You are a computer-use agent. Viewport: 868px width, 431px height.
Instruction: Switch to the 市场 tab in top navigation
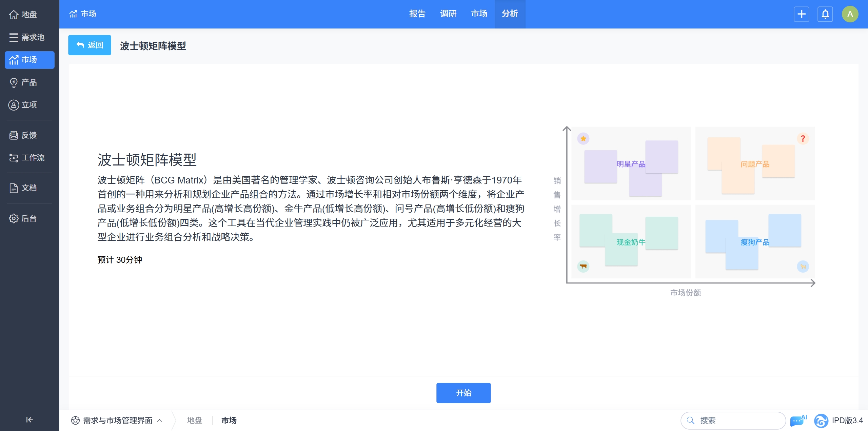[x=479, y=14]
